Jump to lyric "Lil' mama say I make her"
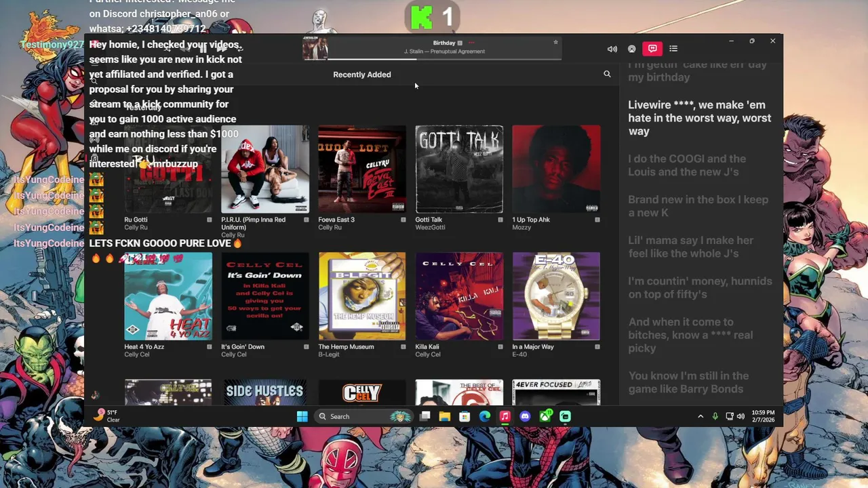 [x=690, y=247]
